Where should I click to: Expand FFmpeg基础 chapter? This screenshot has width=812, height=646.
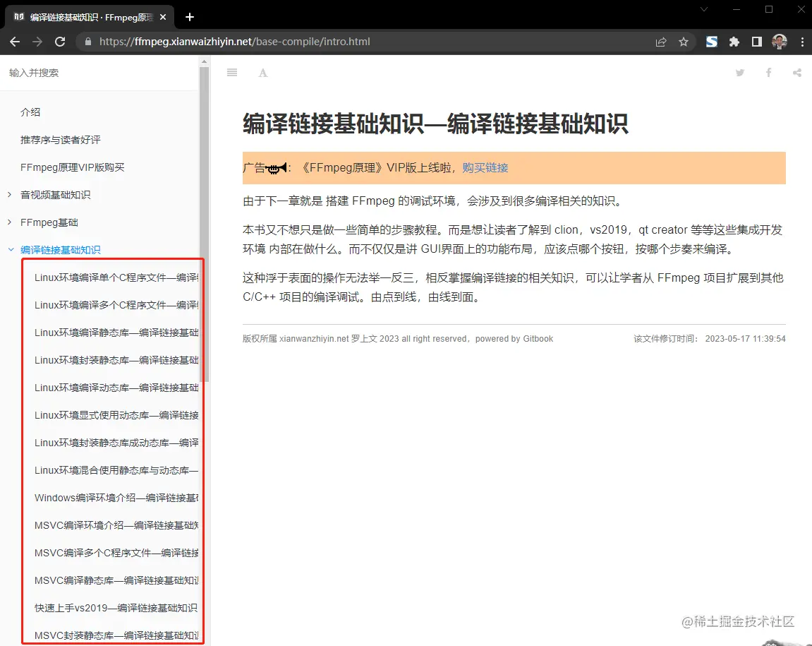click(10, 222)
